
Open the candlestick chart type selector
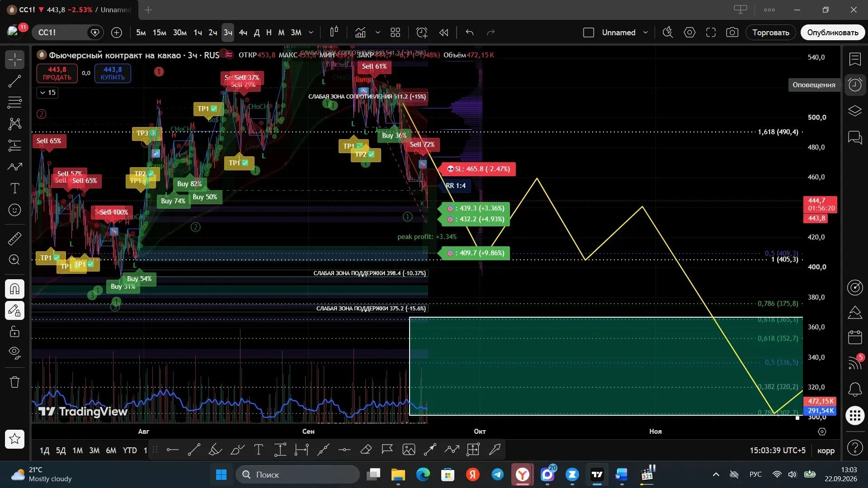click(334, 33)
